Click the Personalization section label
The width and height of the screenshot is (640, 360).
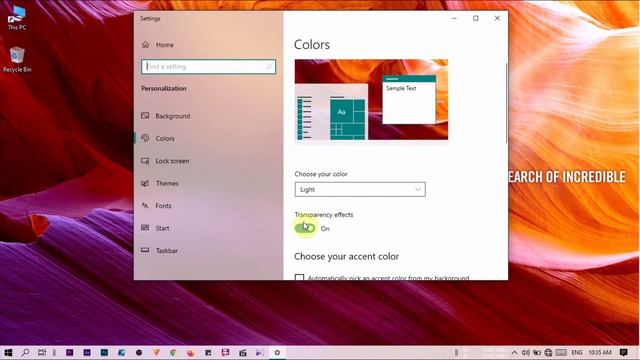point(164,89)
